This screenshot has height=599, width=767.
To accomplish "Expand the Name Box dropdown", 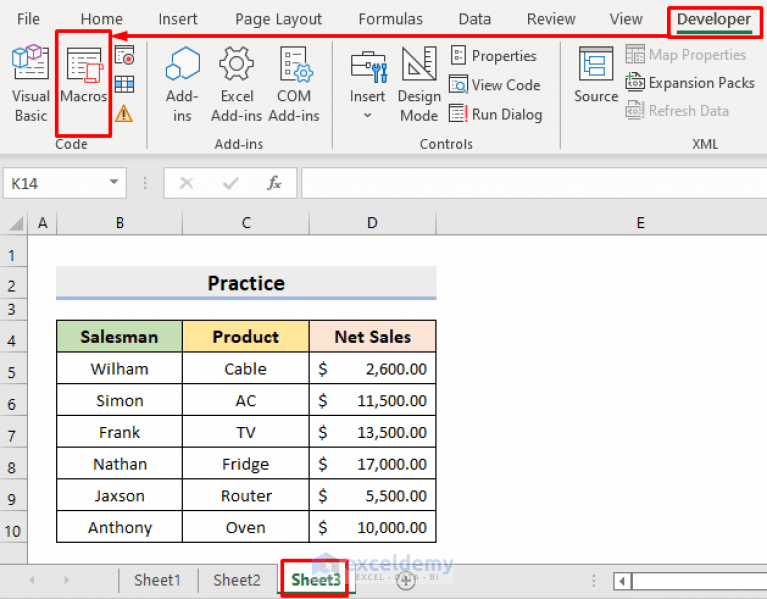I will [114, 182].
